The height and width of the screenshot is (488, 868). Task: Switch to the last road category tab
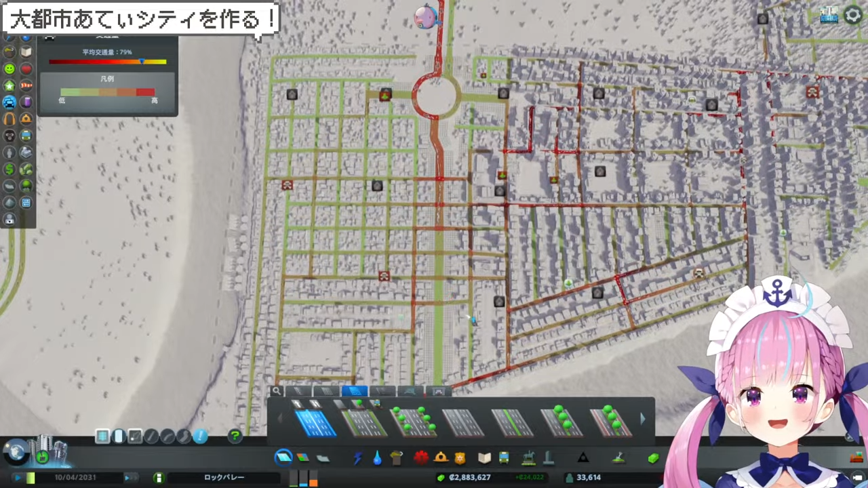click(x=437, y=391)
